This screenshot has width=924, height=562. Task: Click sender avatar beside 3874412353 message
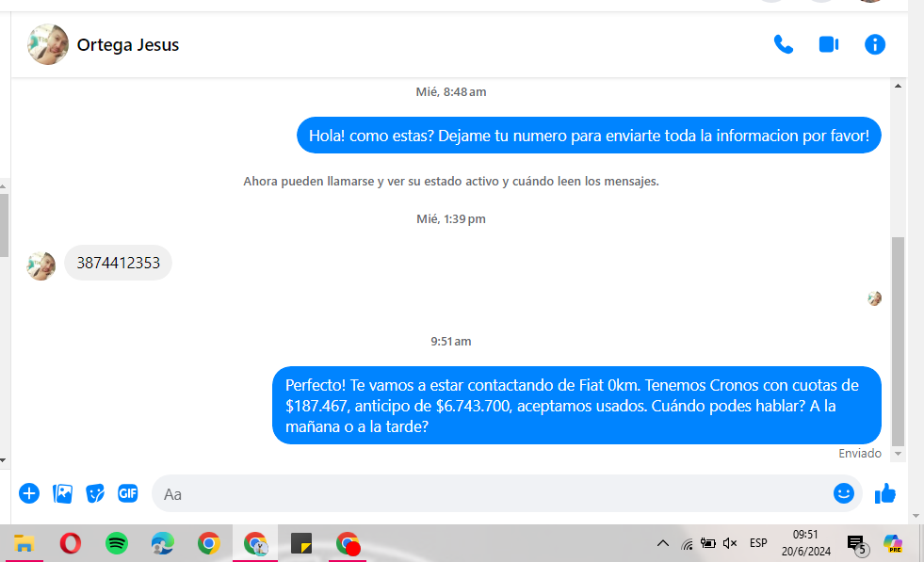coord(41,265)
